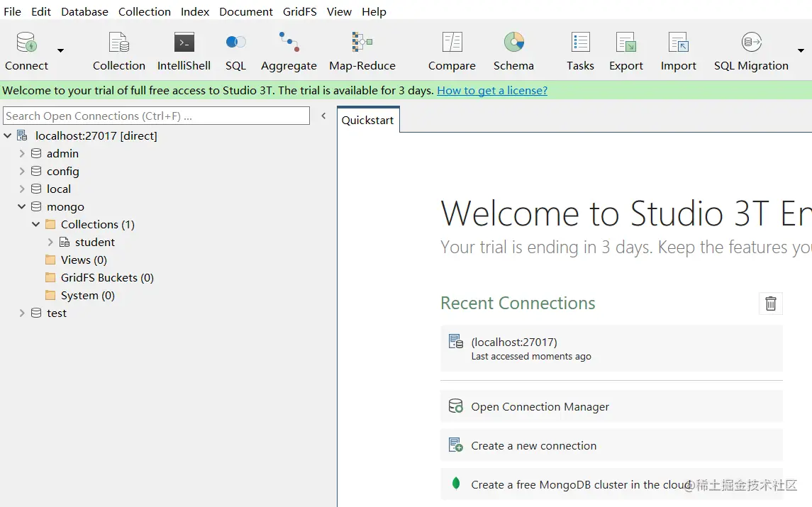Viewport: 812px width, 507px height.
Task: Open the Database menu
Action: (x=84, y=11)
